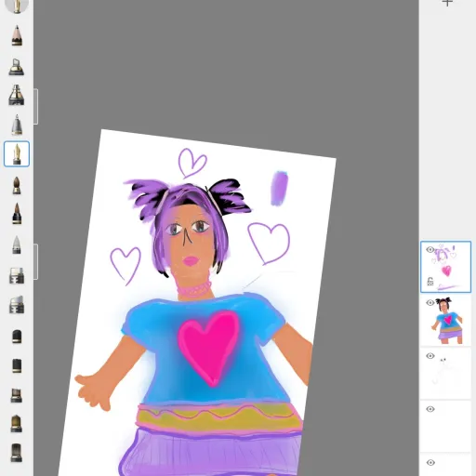The image size is (476, 476).
Task: Select the gray ballpoint pen brush
Action: click(17, 125)
